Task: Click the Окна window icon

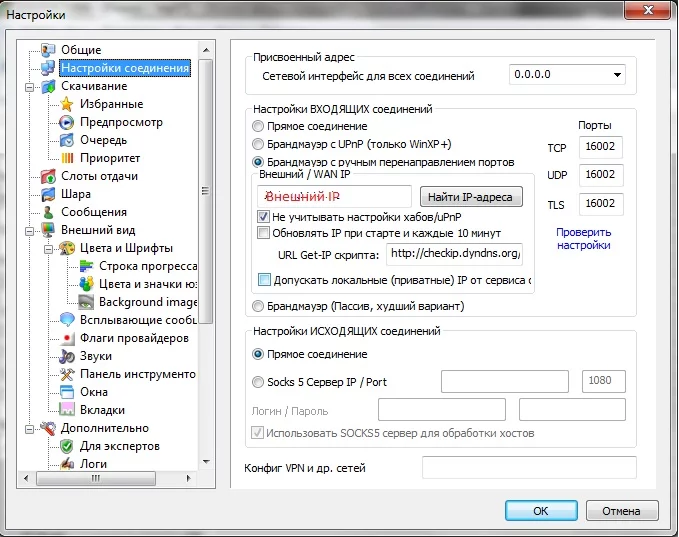Action: [67, 392]
